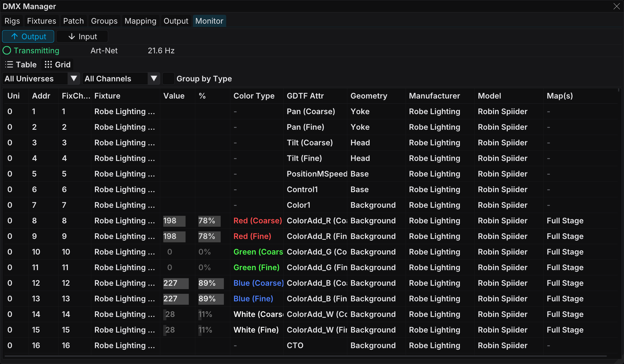Click the Pan (Coarse) attribute cell
This screenshot has width=624, height=364.
311,112
